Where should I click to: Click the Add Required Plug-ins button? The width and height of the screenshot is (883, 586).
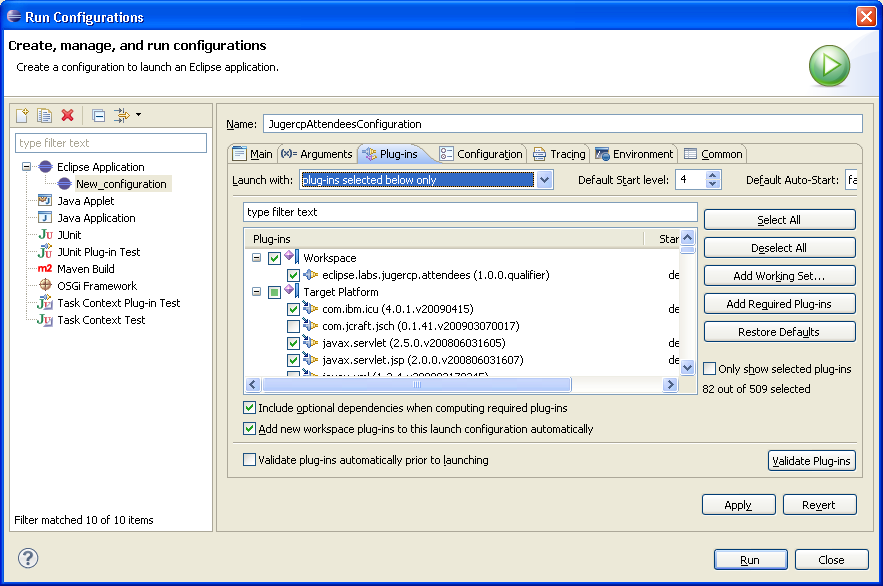779,303
